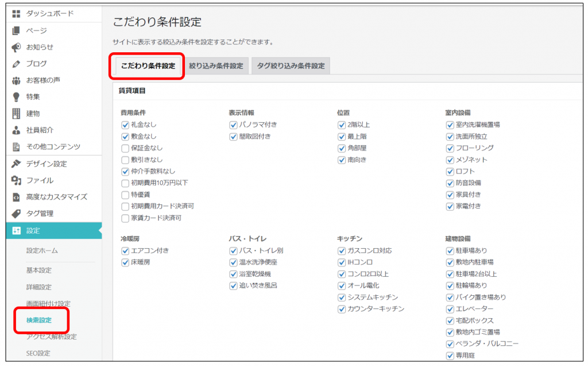Click the megaphone icon beside お知らせ

point(16,47)
